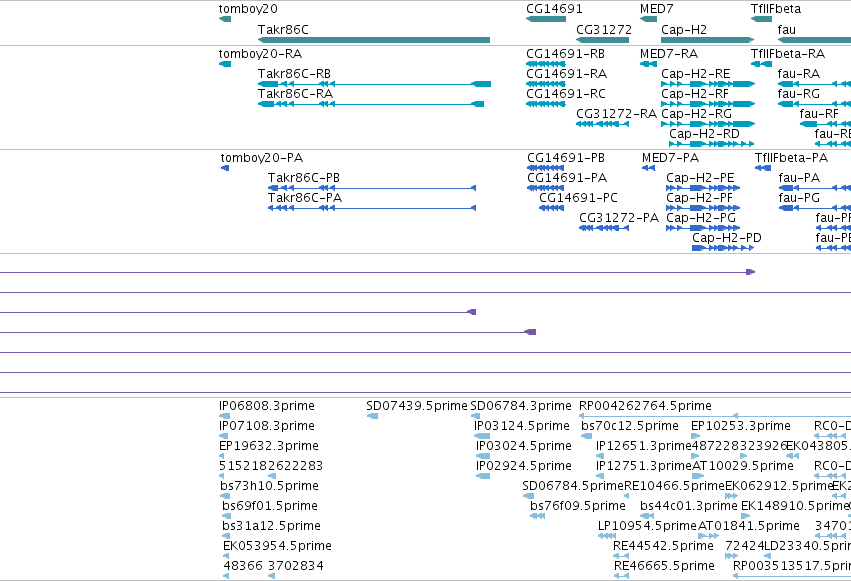Click the fau-PG protein label
The height and width of the screenshot is (581, 851).
pyautogui.click(x=799, y=198)
